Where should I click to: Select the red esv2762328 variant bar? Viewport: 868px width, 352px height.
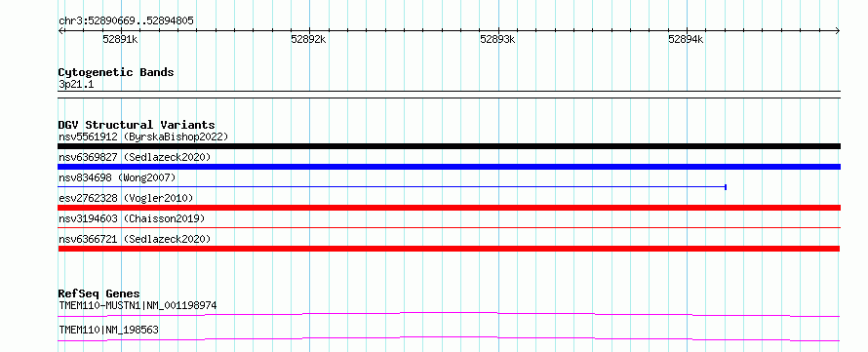pyautogui.click(x=449, y=208)
